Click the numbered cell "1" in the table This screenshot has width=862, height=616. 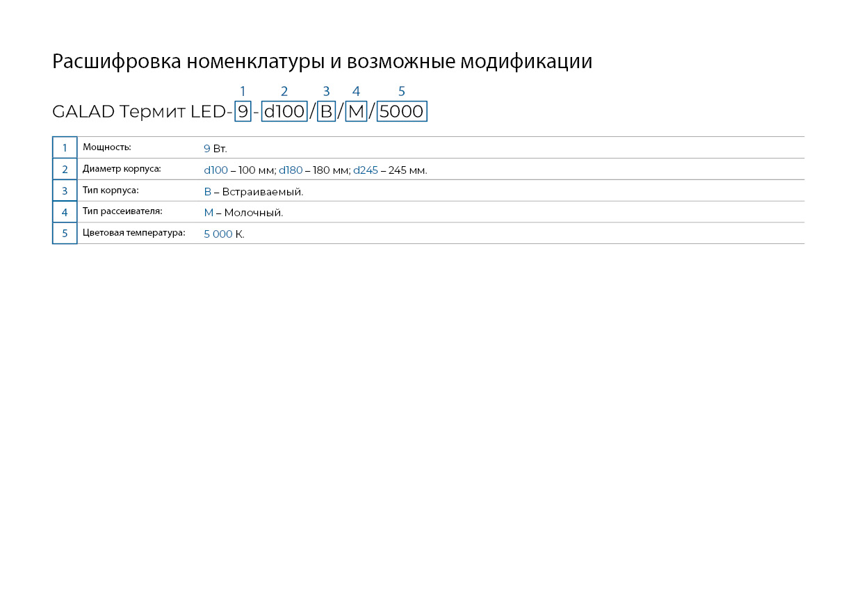coord(65,148)
